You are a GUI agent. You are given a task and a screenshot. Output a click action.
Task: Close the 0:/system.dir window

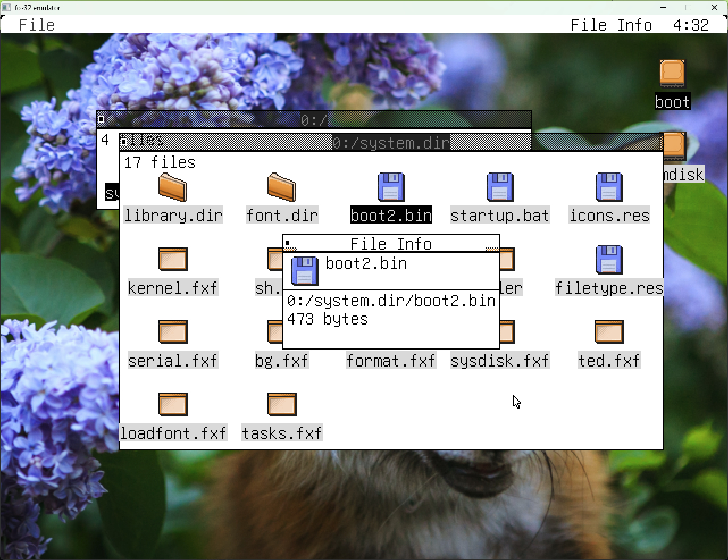click(x=124, y=142)
